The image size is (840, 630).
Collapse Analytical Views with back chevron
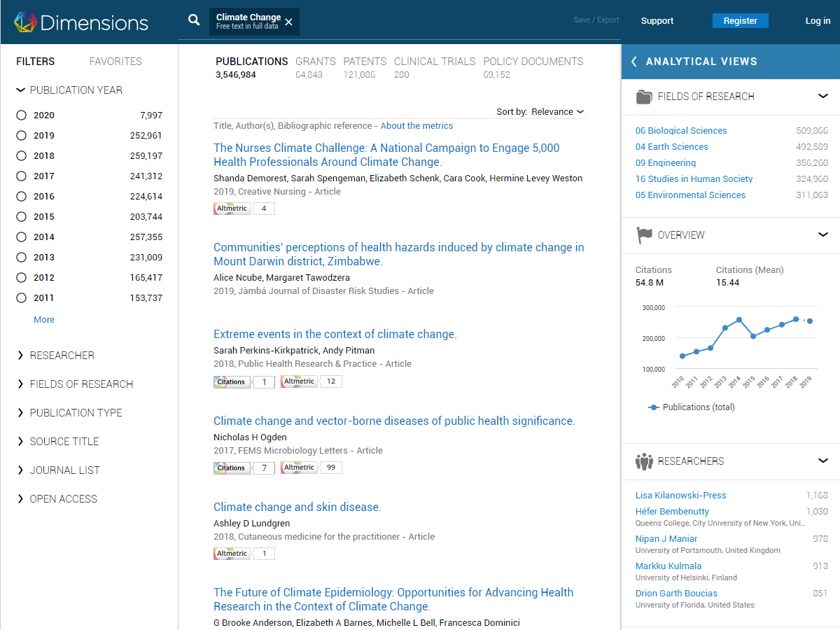click(x=634, y=62)
